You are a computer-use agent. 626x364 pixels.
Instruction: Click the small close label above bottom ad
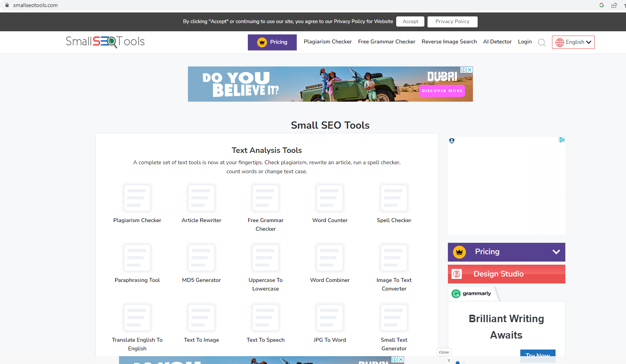[x=444, y=352]
